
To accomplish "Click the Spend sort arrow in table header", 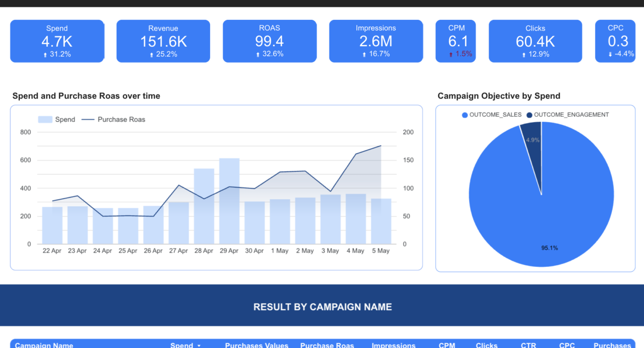I will point(199,346).
